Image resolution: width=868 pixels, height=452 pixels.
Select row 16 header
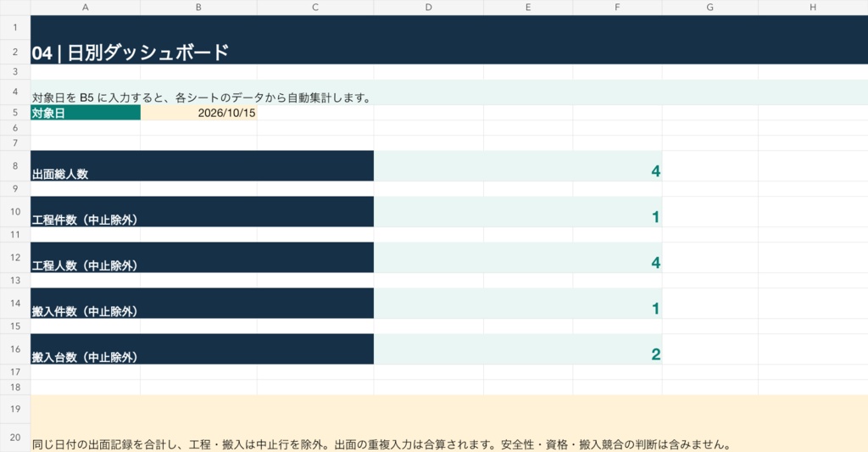[x=15, y=349]
